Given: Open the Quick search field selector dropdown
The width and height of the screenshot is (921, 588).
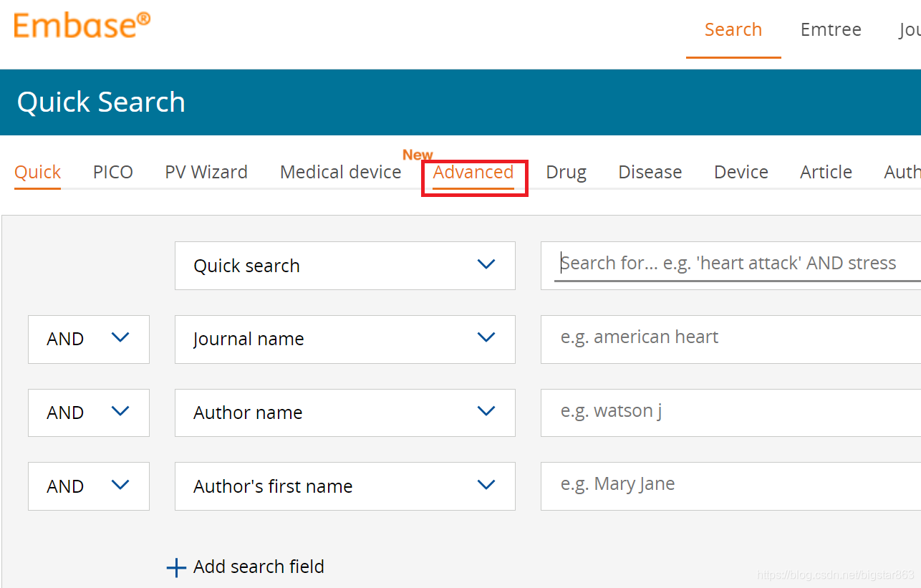Looking at the screenshot, I should point(345,266).
